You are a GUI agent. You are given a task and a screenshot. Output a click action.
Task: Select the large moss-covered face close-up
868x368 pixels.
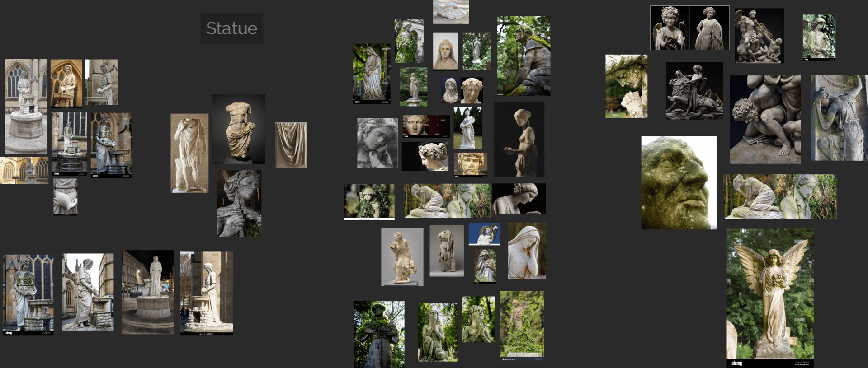tap(679, 182)
